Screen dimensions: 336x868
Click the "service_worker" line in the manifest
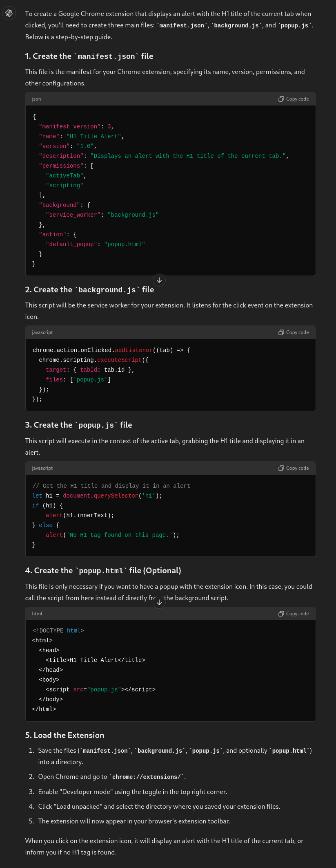click(102, 215)
